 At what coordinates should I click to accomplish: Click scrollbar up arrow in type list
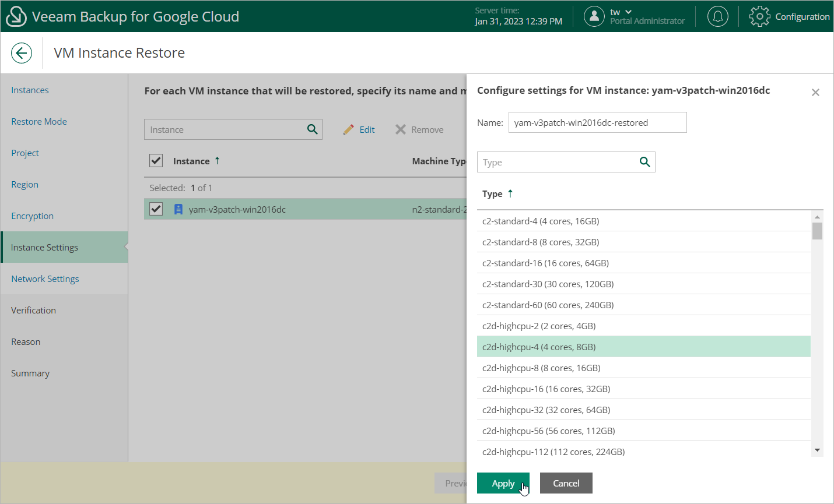[x=817, y=216]
